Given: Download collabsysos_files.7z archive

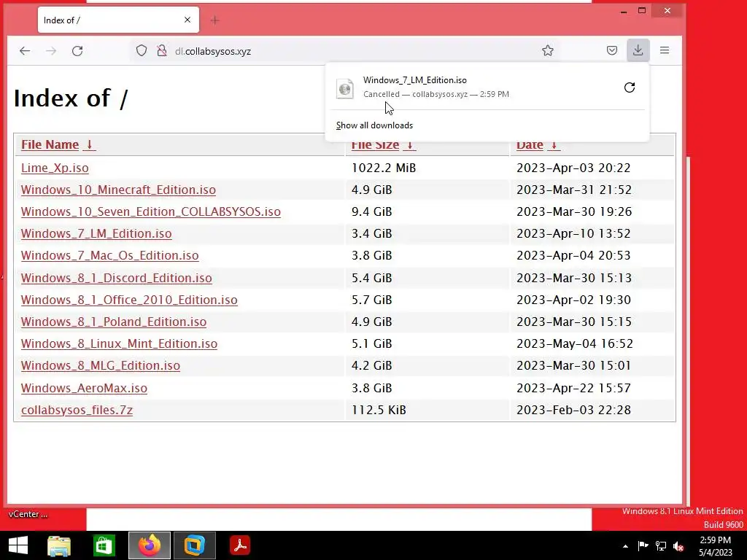Looking at the screenshot, I should tap(77, 410).
